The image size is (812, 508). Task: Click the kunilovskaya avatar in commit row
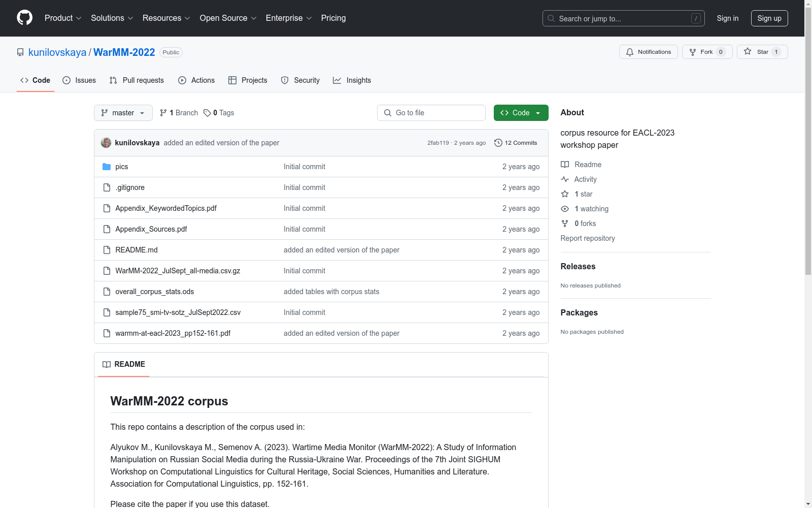[x=106, y=143]
